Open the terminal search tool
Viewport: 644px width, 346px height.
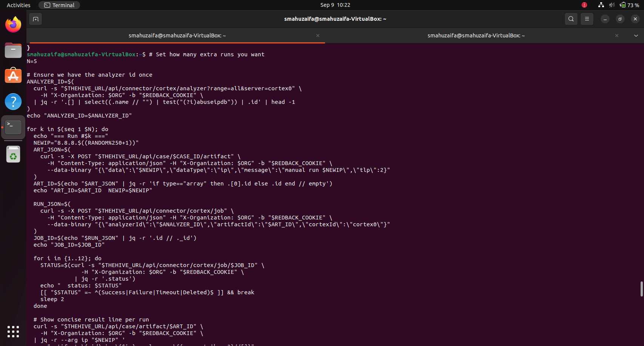tap(571, 19)
